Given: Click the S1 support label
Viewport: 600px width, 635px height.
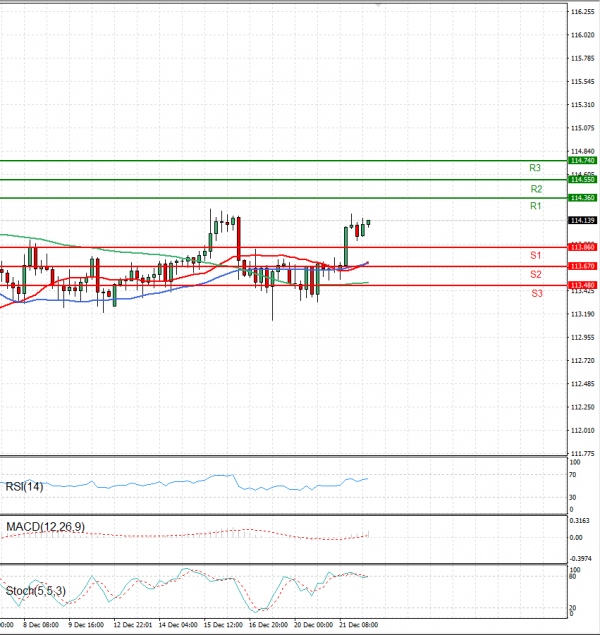Looking at the screenshot, I should click(536, 256).
